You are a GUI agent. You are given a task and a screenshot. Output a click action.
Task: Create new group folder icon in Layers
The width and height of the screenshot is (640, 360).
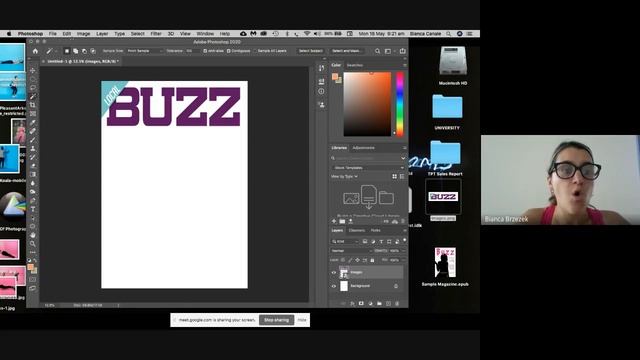coord(379,304)
